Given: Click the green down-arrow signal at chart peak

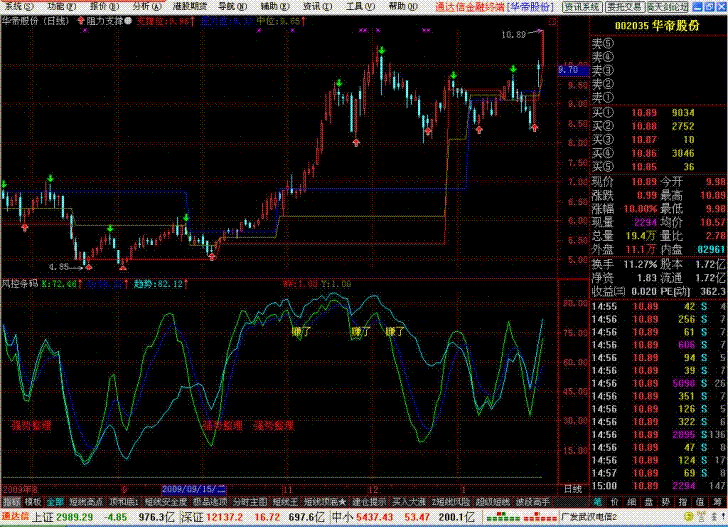Looking at the screenshot, I should pyautogui.click(x=381, y=48).
